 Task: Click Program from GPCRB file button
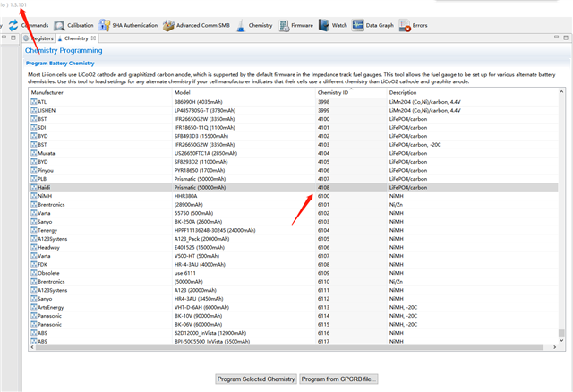(x=338, y=379)
